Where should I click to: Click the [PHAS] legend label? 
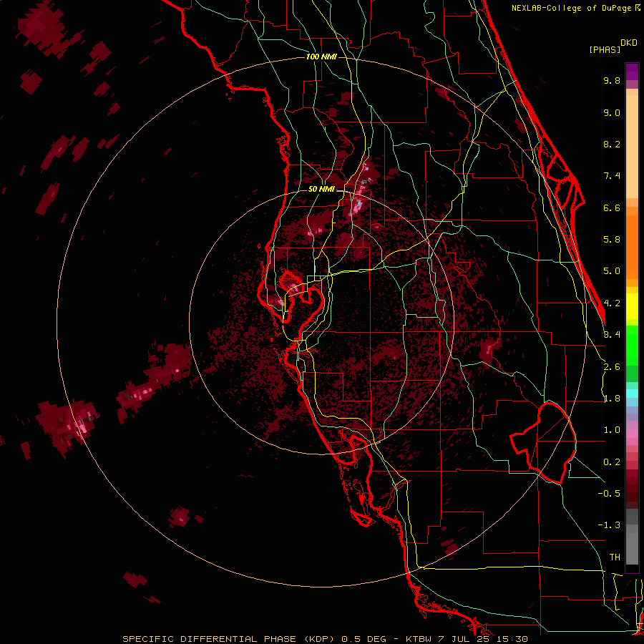pyautogui.click(x=605, y=49)
